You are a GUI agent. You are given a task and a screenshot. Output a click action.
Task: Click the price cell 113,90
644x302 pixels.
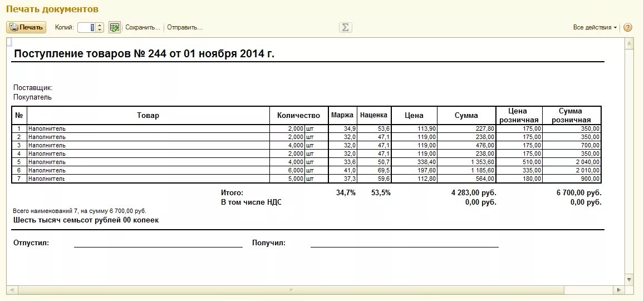(414, 128)
